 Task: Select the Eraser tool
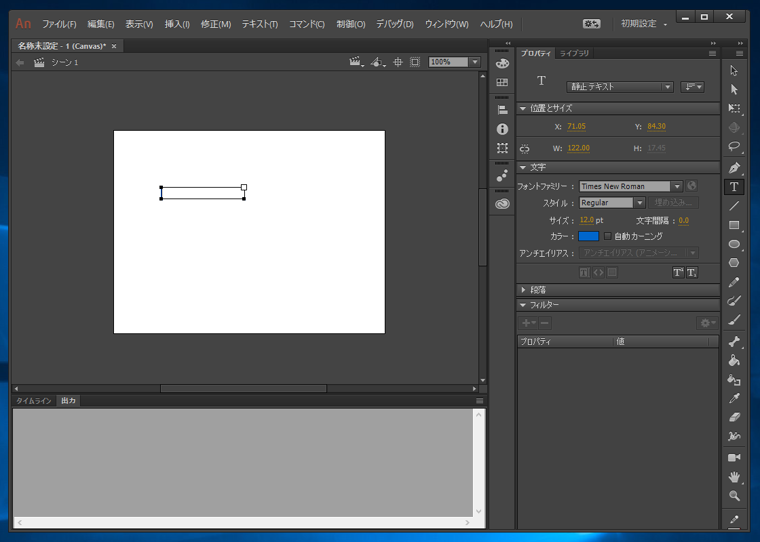point(734,417)
